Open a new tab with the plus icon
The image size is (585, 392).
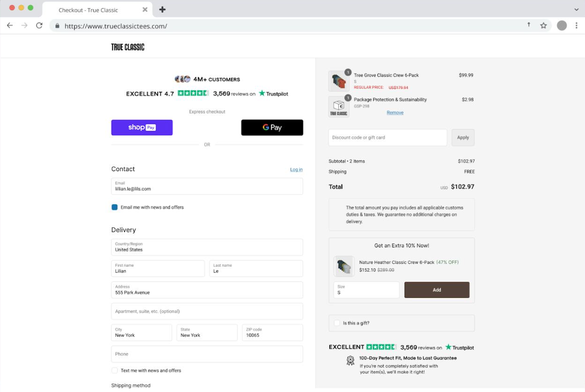tap(162, 10)
